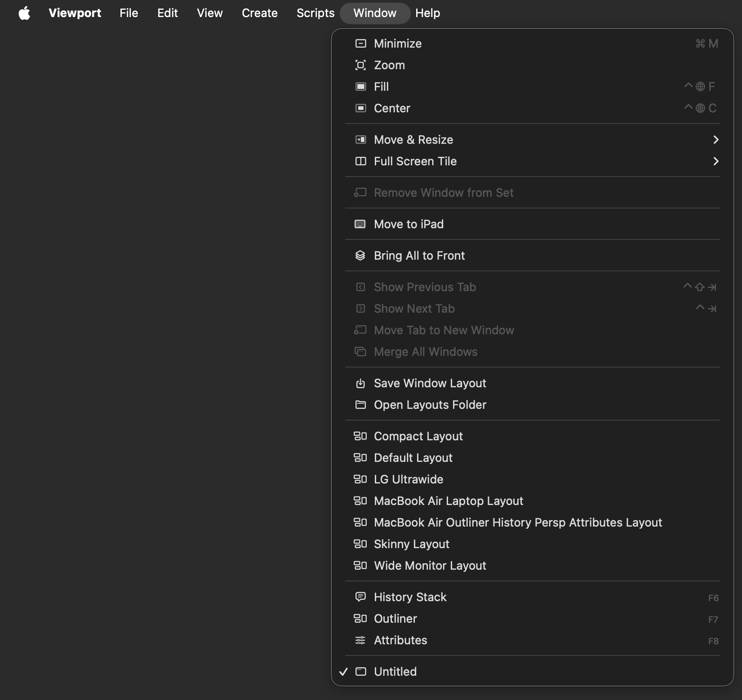Click the Outliner panel icon

coord(360,619)
